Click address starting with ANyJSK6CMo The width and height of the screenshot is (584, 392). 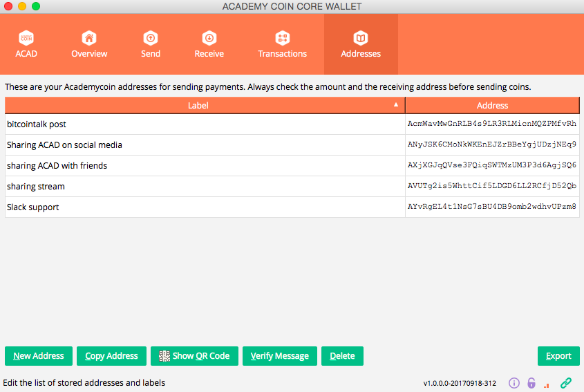coord(492,144)
